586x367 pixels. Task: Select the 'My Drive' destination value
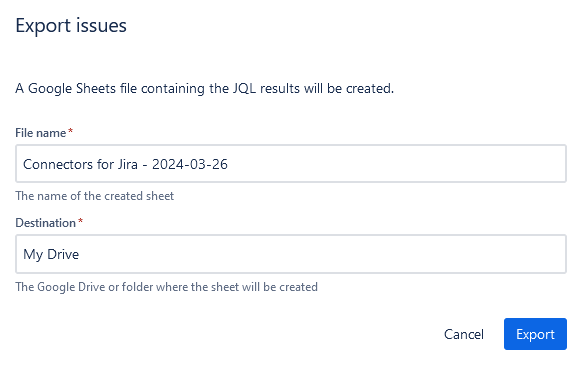[x=51, y=255]
